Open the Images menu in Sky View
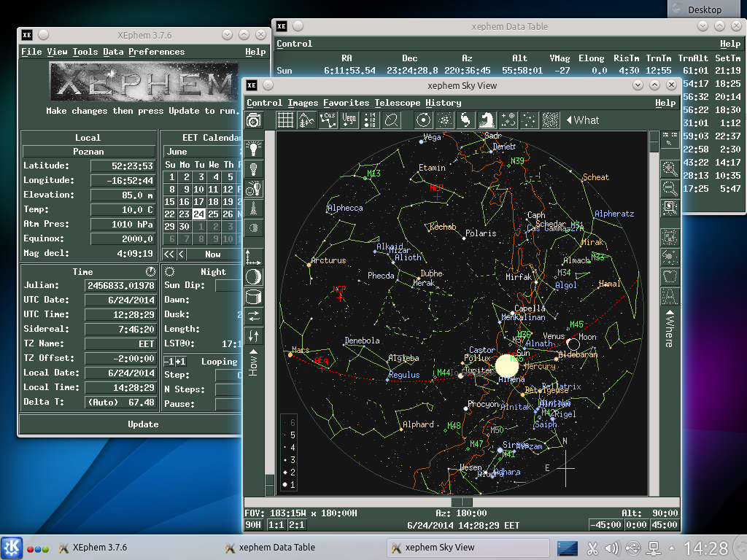The height and width of the screenshot is (560, 747). [x=303, y=103]
